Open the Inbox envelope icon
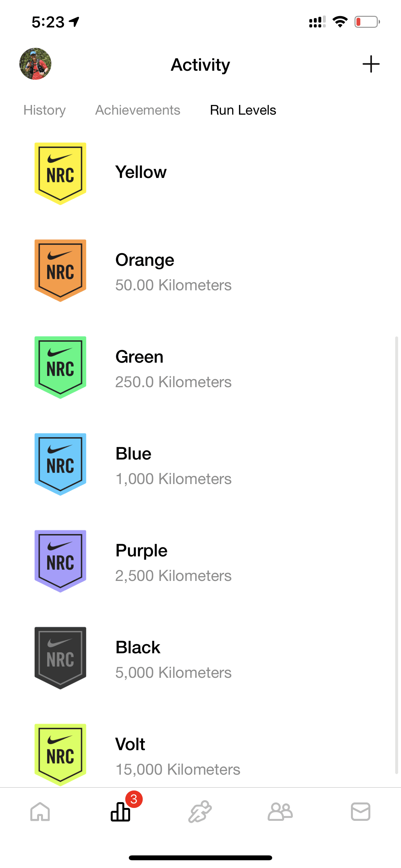401x868 pixels. (x=361, y=811)
